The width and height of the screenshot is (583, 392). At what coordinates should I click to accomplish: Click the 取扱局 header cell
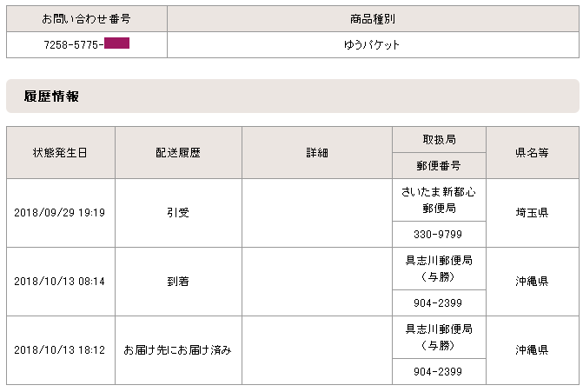(x=439, y=139)
